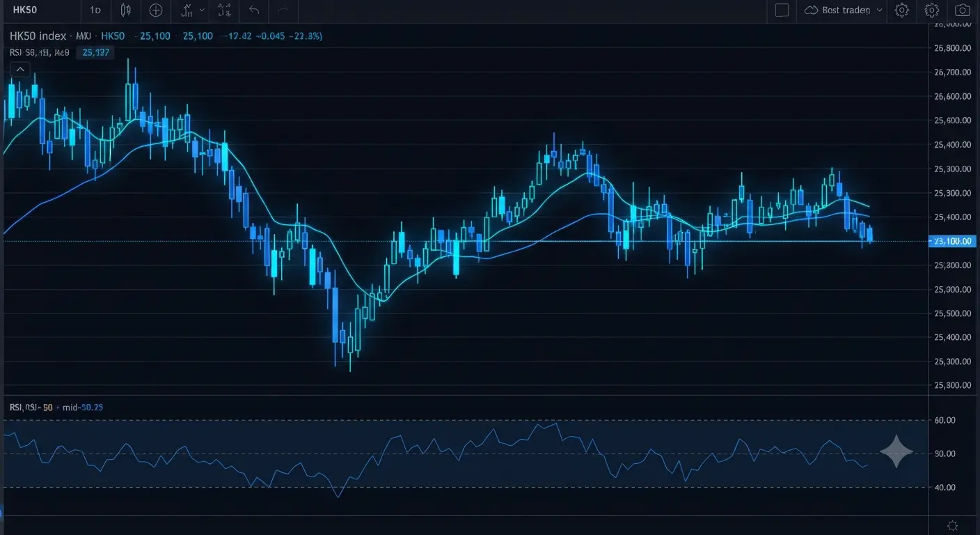Toggle the bottom-right axis gear icon
Image resolution: width=980 pixels, height=535 pixels.
point(953,525)
